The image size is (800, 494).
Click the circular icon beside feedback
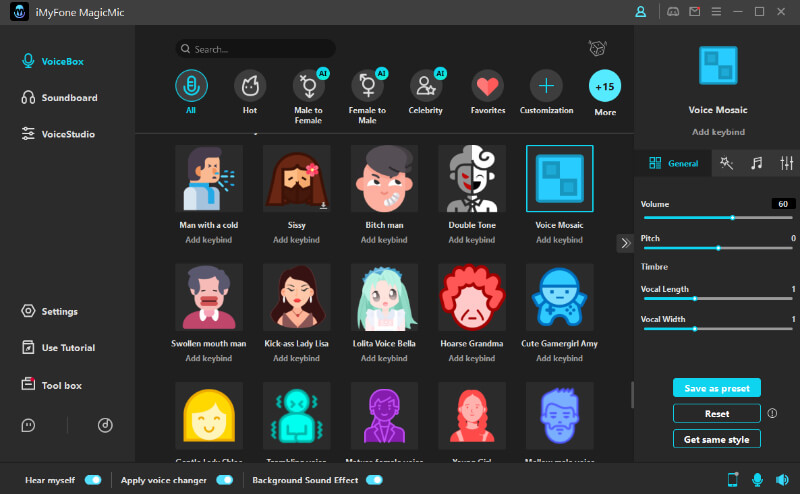(105, 425)
